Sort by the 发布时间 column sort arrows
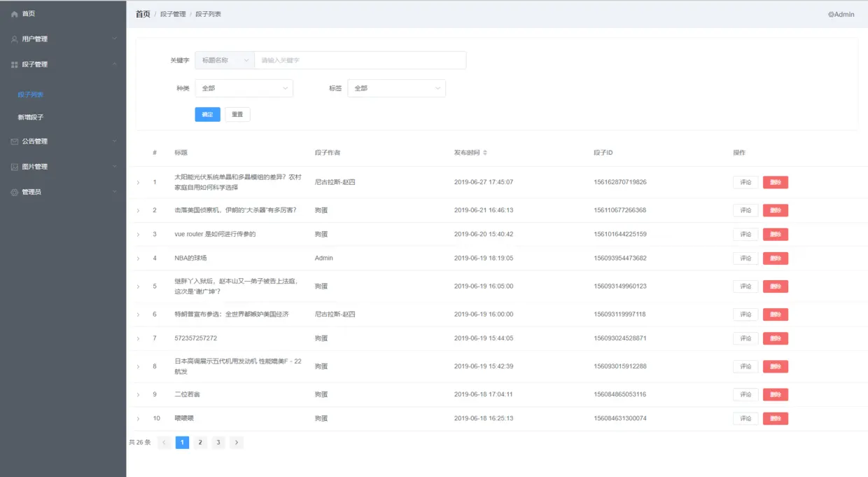The width and height of the screenshot is (868, 477). point(485,153)
